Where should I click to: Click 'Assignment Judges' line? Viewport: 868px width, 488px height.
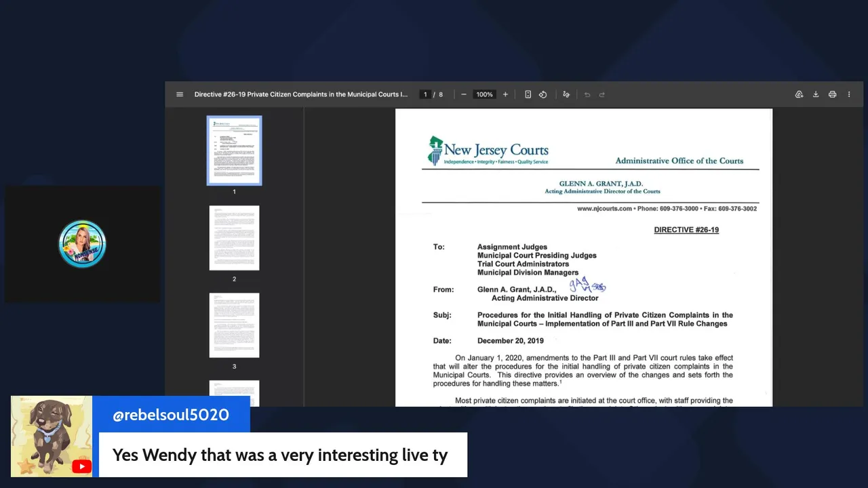point(512,247)
